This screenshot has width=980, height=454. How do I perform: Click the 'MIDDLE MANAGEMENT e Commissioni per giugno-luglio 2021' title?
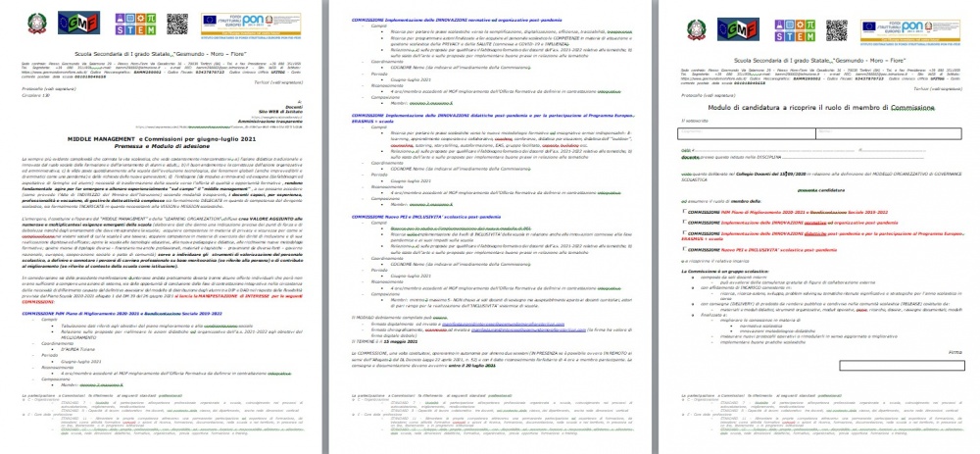tap(162, 137)
